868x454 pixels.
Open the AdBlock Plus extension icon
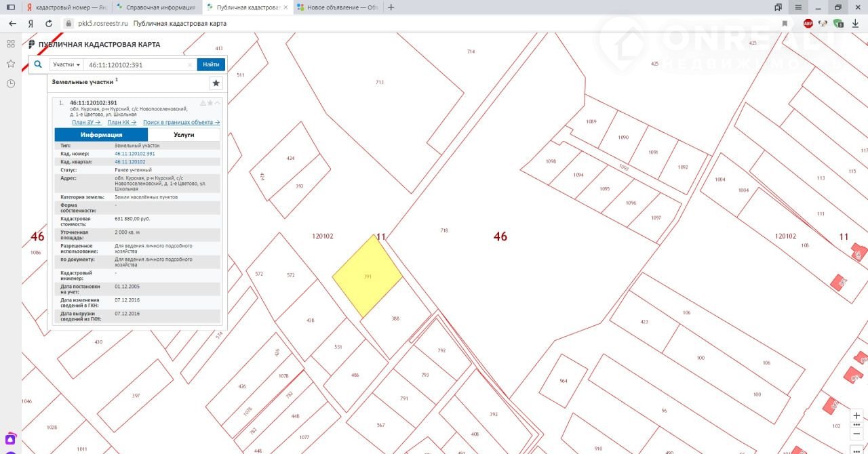point(808,23)
